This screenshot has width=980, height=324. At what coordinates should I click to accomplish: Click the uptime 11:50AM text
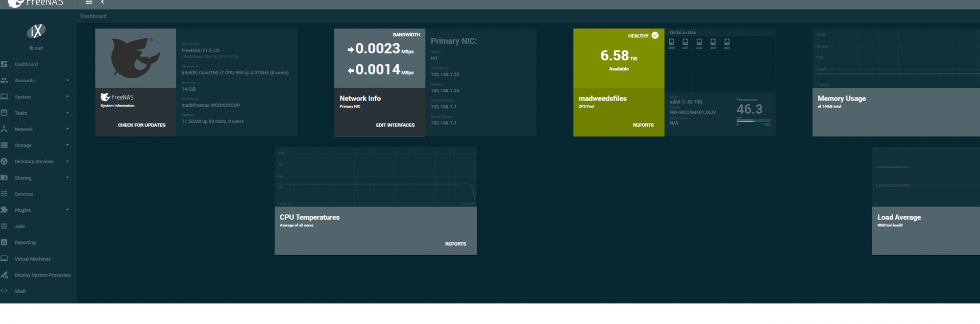tap(213, 121)
